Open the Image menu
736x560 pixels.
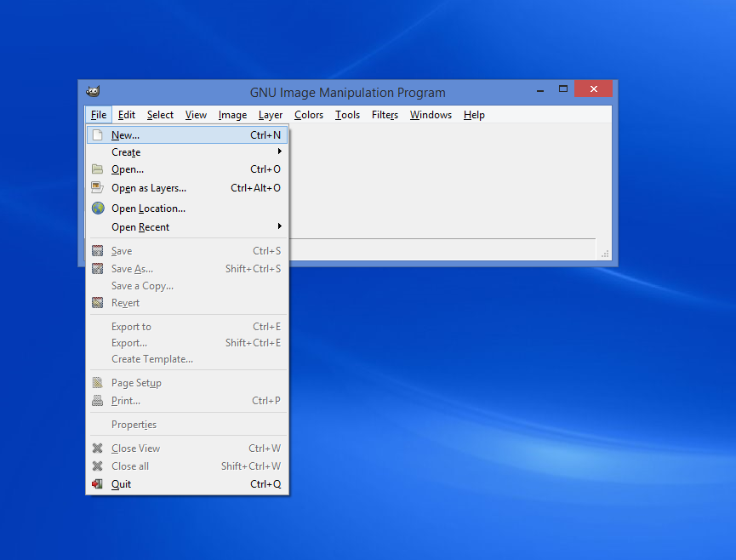[x=232, y=115]
